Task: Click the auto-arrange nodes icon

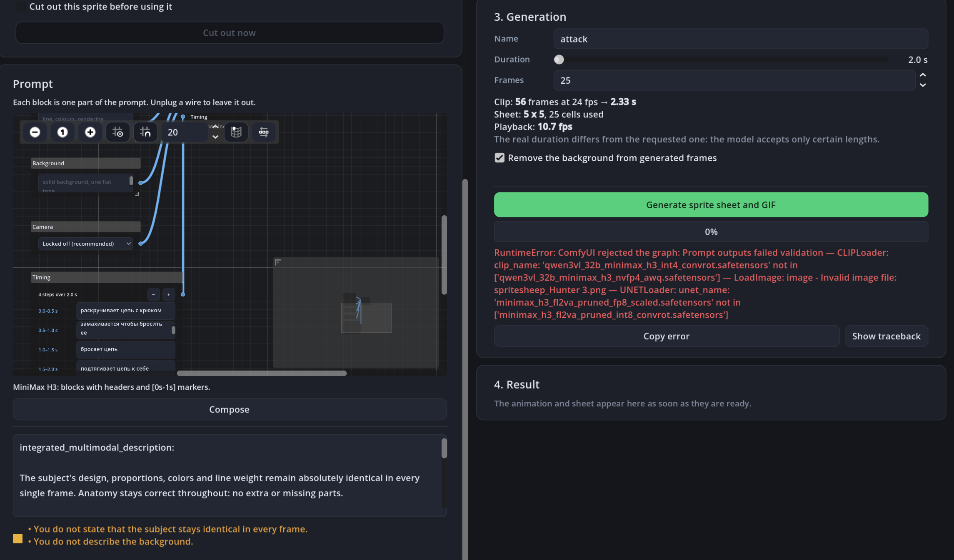Action: (264, 132)
